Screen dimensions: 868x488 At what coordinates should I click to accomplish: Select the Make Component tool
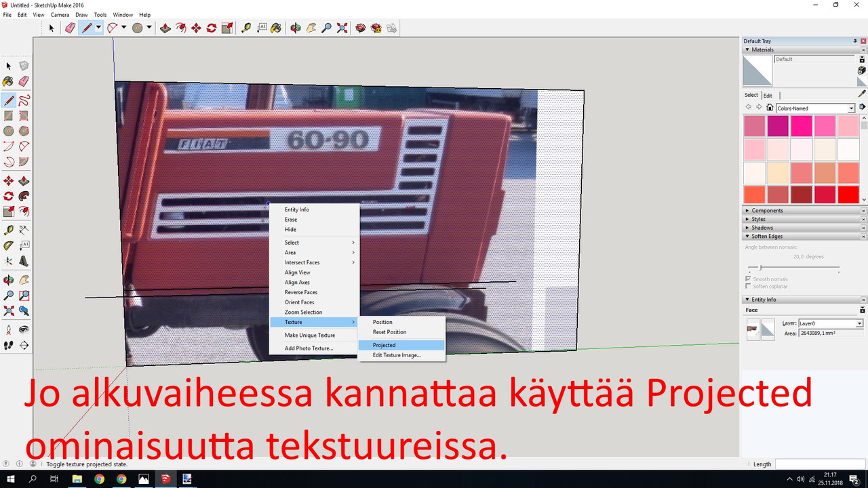click(24, 66)
